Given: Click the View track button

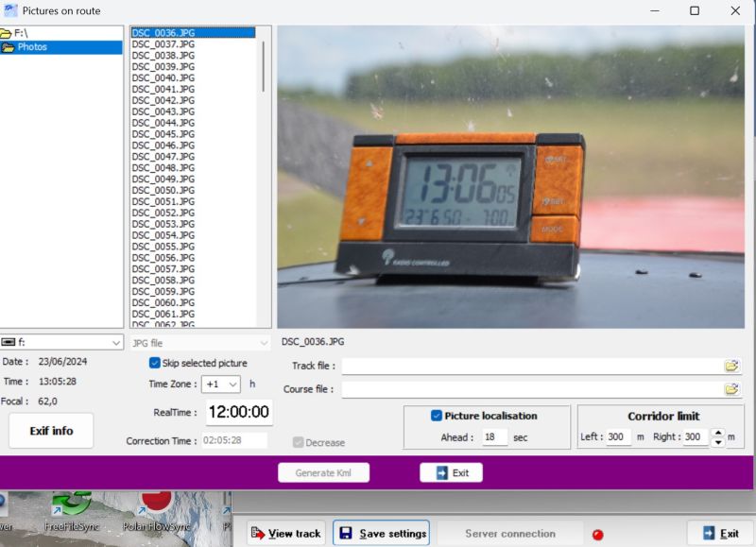Looking at the screenshot, I should [x=285, y=533].
